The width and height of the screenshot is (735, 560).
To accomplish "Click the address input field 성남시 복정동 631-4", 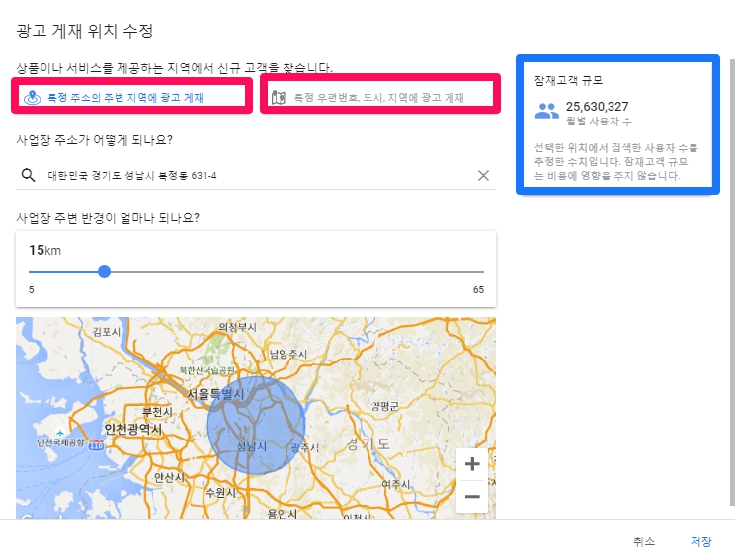I will pos(256,175).
